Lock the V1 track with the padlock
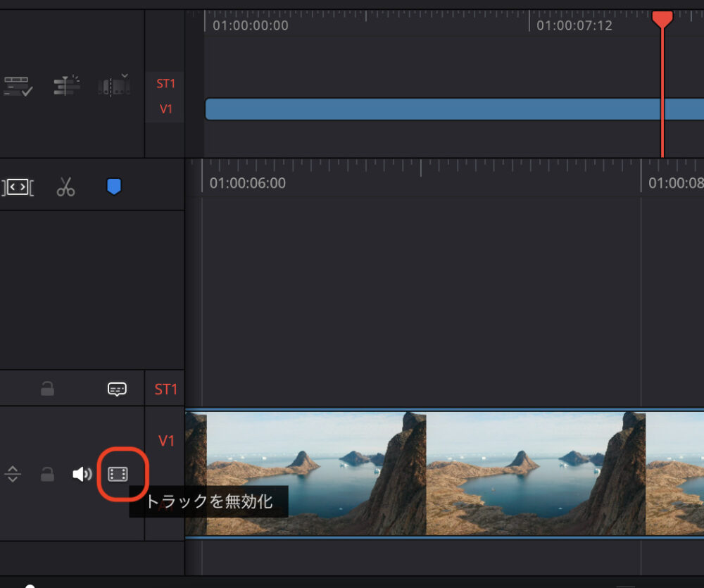The image size is (704, 588). (x=47, y=474)
